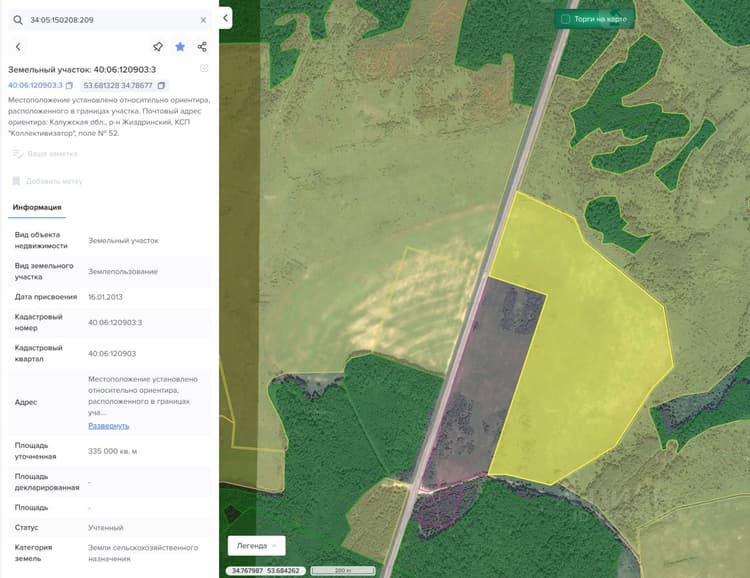This screenshot has height=578, width=750.
Task: Select the Информация tab
Action: (37, 208)
